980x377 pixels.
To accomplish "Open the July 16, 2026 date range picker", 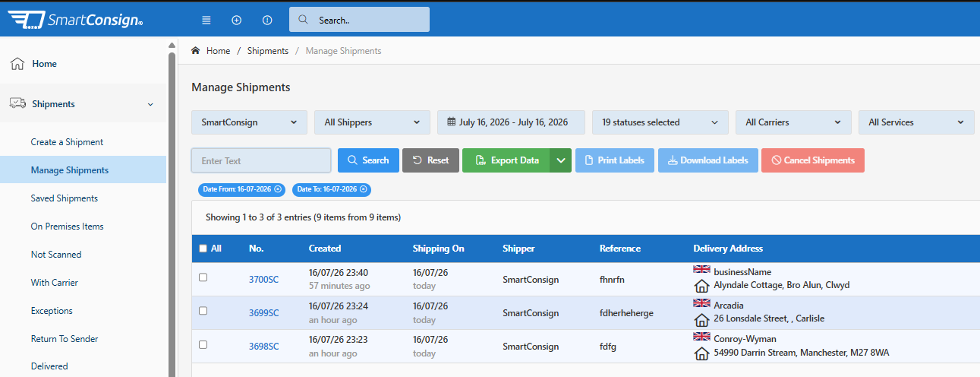I will tap(511, 122).
